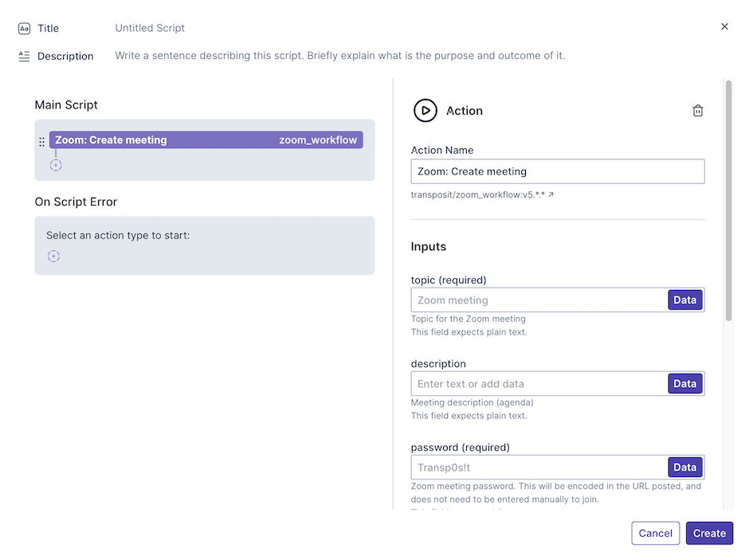
Task: Click the Untitled Script title field
Action: [x=150, y=28]
